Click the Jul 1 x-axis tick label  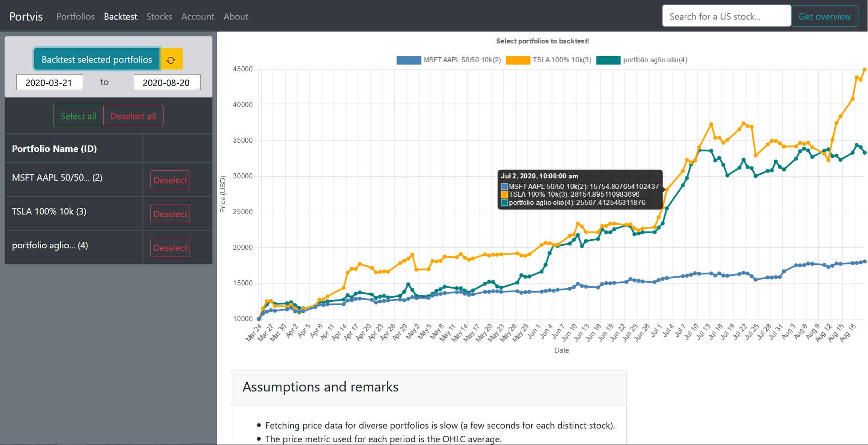656,330
